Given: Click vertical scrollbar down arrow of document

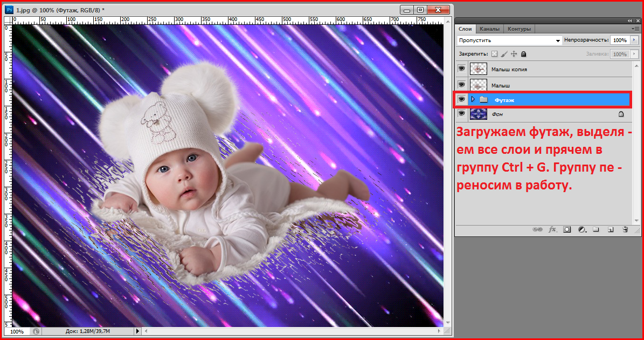Looking at the screenshot, I should 448,323.
